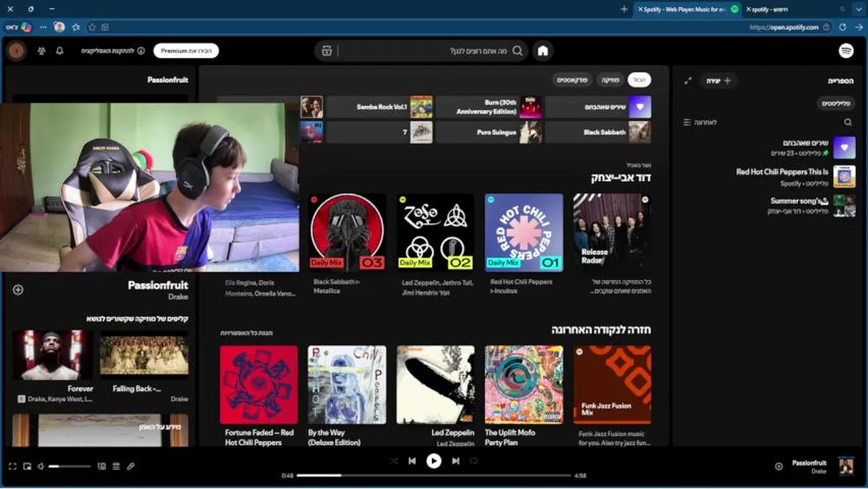Open Red Hot Chili Peppers This Is playlist
Viewport: 868px width, 489px height.
769,177
